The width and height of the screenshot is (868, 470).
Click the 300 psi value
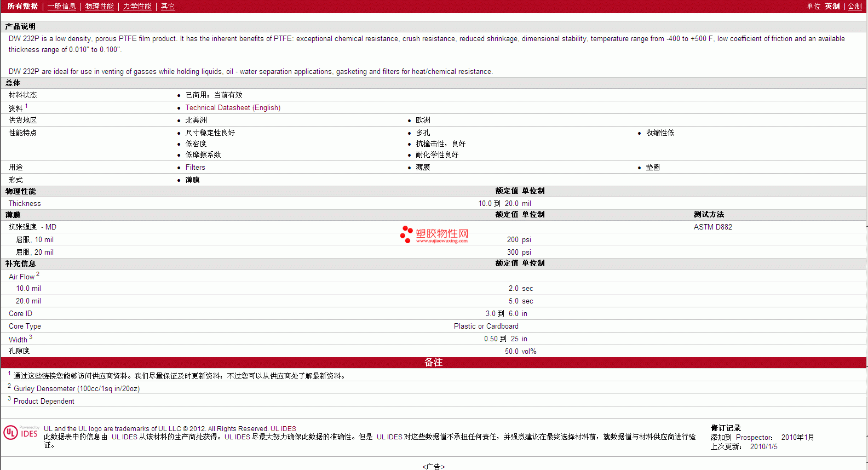(x=519, y=253)
